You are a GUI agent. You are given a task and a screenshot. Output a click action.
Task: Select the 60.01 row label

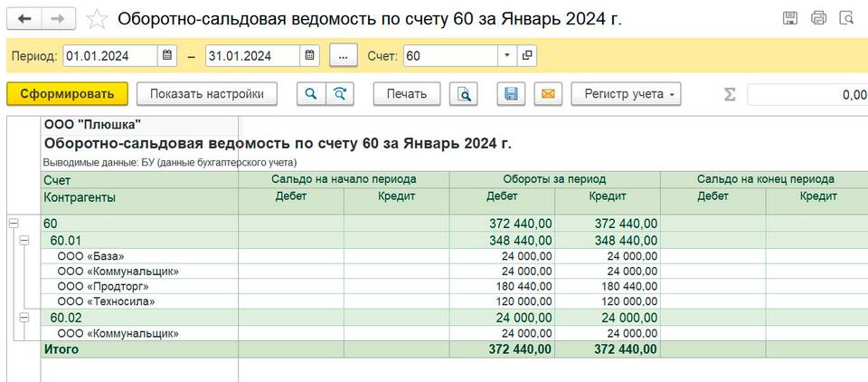(66, 241)
